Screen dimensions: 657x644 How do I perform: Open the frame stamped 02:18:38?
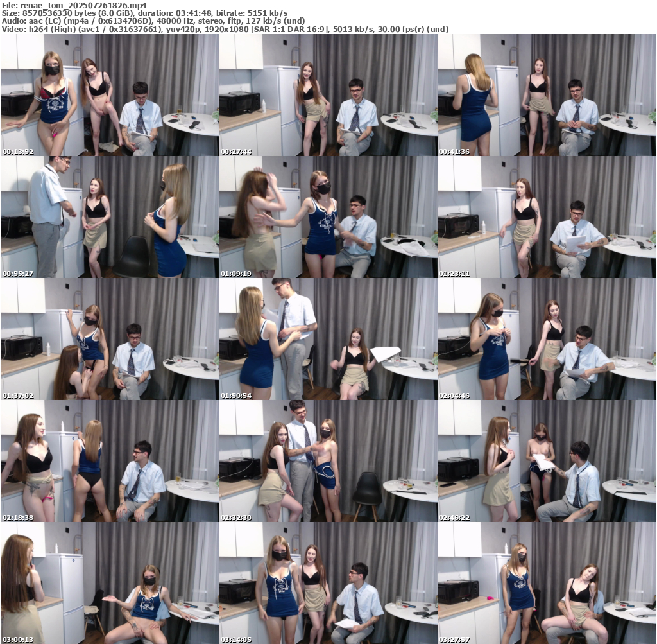tap(110, 461)
